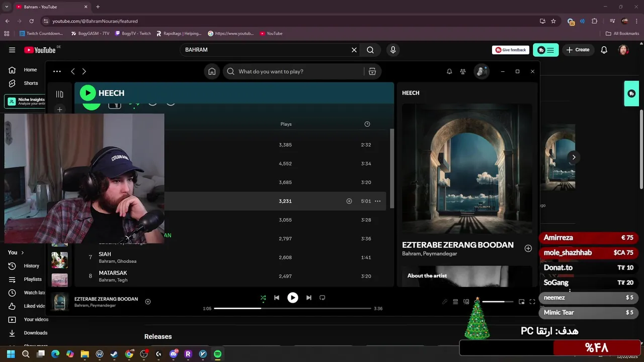This screenshot has width=644, height=362.
Task: Navigate forward in Spotify
Action: click(84, 71)
